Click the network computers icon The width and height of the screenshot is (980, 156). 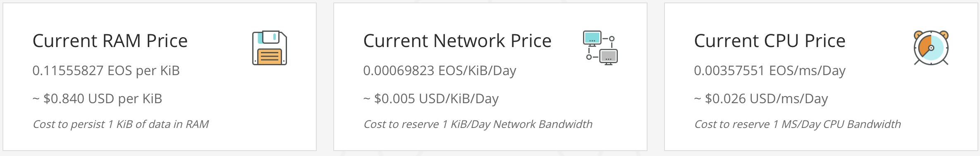pyautogui.click(x=600, y=48)
